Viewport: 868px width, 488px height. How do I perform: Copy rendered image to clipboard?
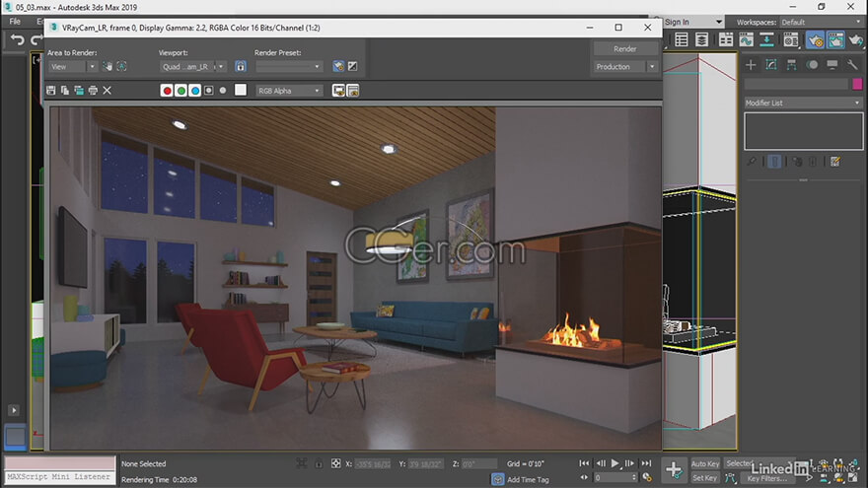click(x=65, y=90)
